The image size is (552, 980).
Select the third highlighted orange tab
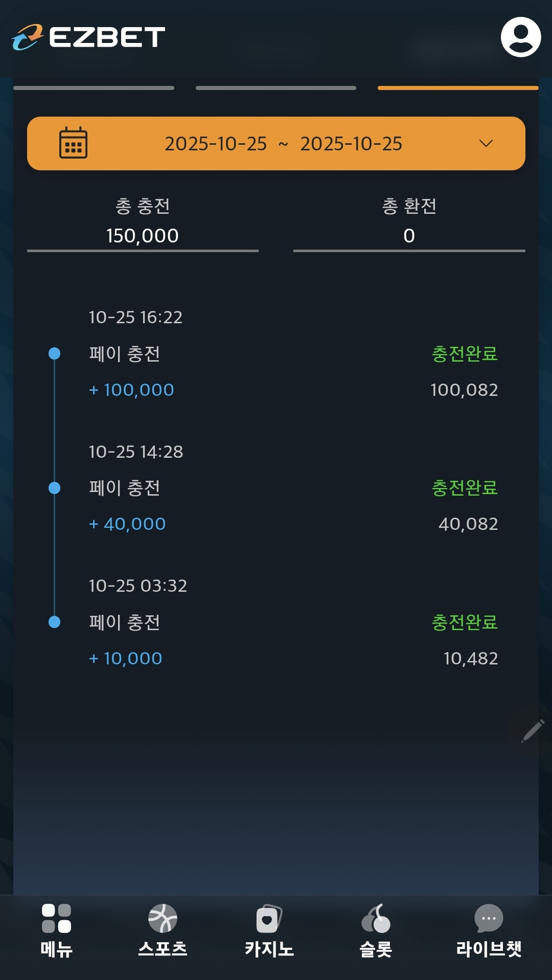click(x=458, y=88)
